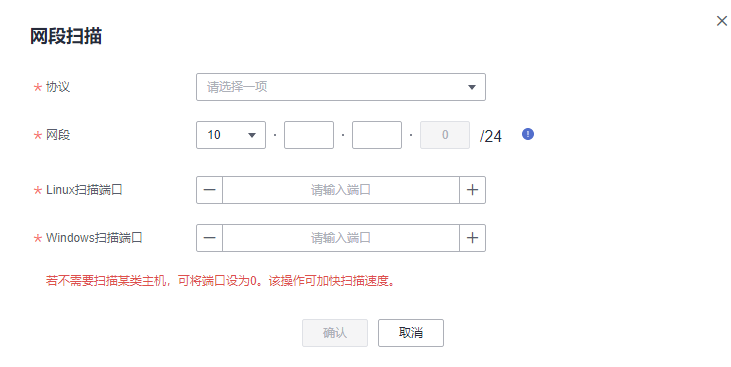This screenshot has width=731, height=367.
Task: Decrease Windows扫描端口 with the minus icon
Action: [209, 238]
